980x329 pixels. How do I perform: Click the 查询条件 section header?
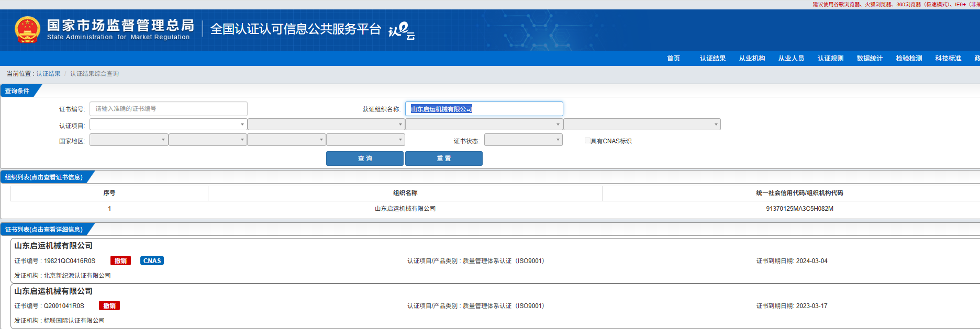click(17, 91)
